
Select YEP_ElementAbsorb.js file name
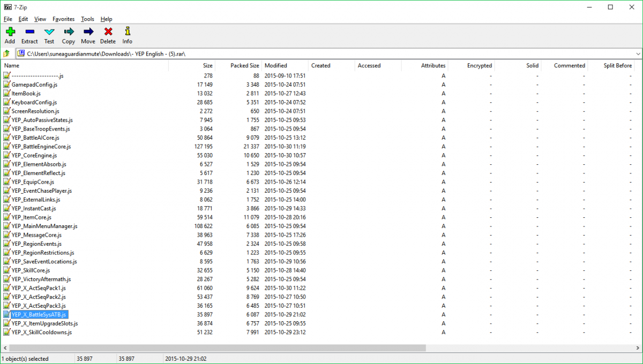[x=39, y=164]
